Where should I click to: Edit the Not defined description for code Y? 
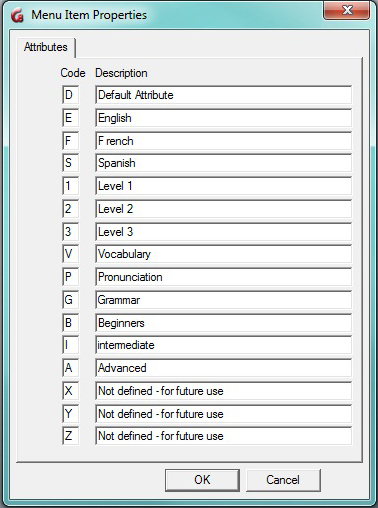223,414
